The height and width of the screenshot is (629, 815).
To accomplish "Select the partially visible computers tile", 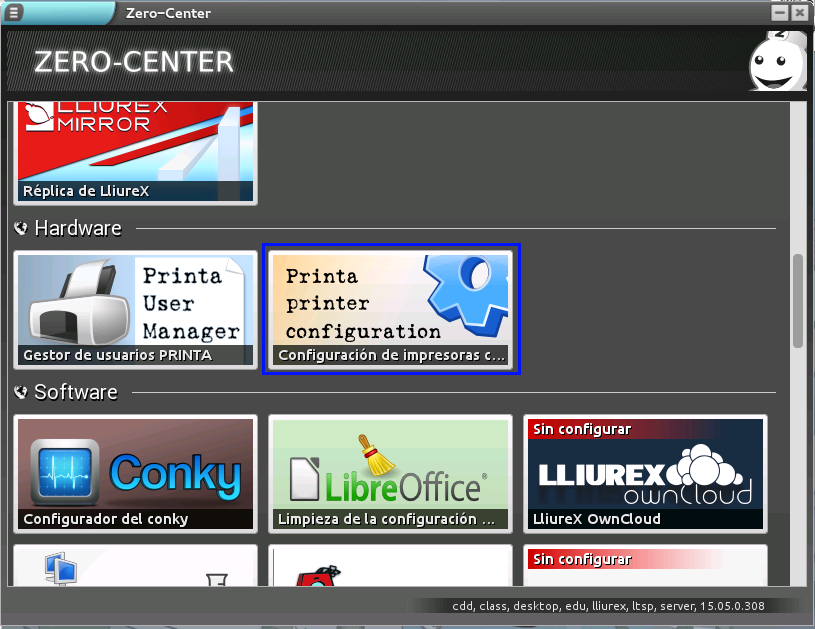I will coord(135,566).
